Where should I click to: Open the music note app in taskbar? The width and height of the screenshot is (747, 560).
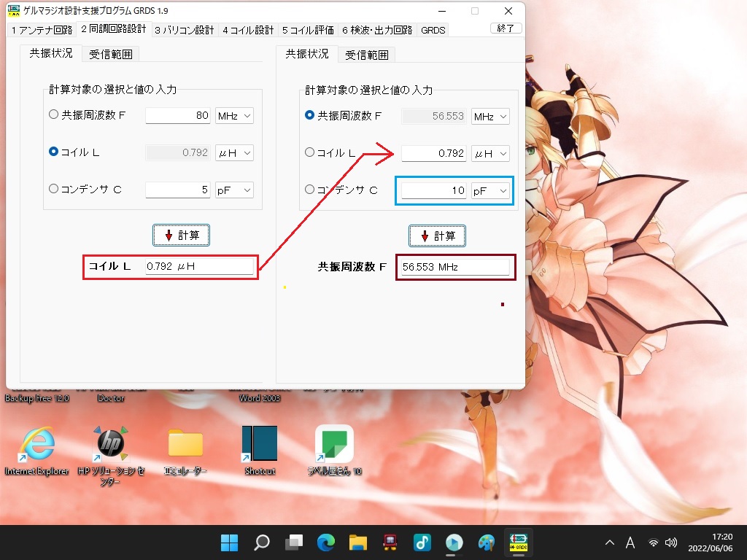point(422,542)
